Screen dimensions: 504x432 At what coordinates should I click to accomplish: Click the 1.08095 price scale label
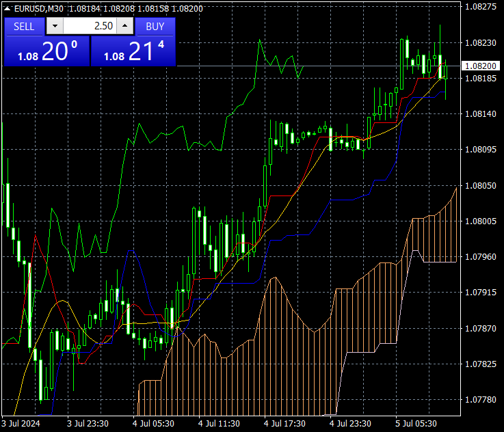[481, 150]
